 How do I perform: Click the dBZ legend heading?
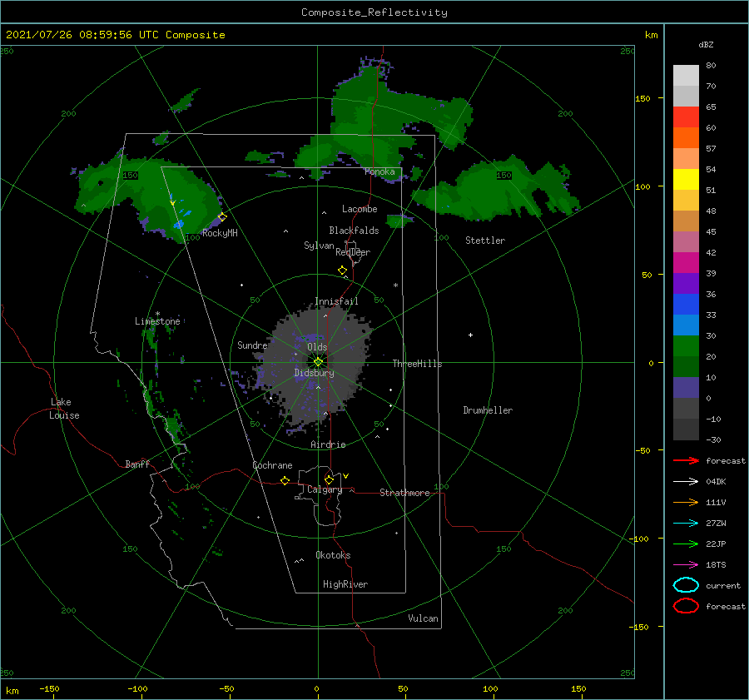point(706,45)
